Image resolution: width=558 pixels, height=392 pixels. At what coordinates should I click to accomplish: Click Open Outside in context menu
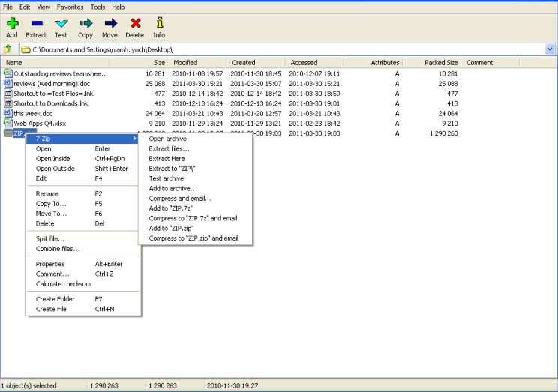82,169
